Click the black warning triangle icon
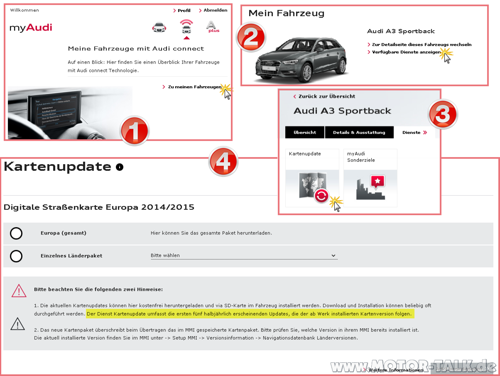This screenshot has height=376, width=500. (x=18, y=324)
